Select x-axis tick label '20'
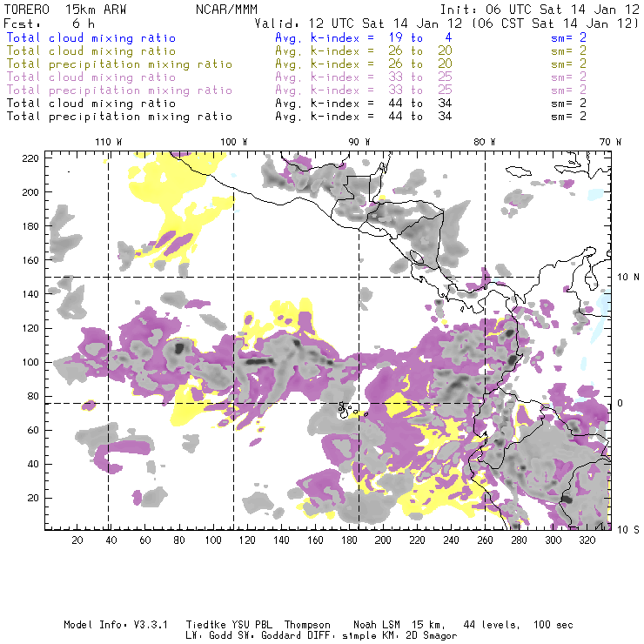The width and height of the screenshot is (644, 644). (x=77, y=540)
